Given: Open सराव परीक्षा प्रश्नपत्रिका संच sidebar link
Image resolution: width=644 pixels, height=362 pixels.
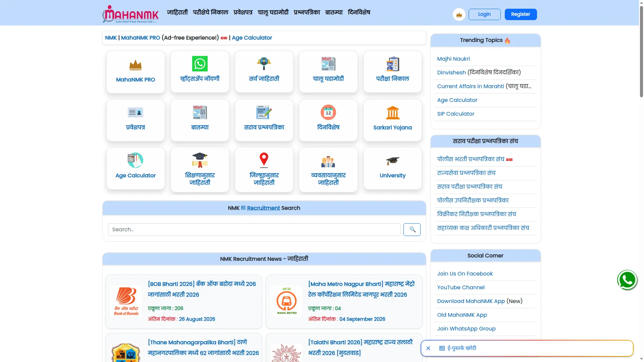Looking at the screenshot, I should (470, 187).
